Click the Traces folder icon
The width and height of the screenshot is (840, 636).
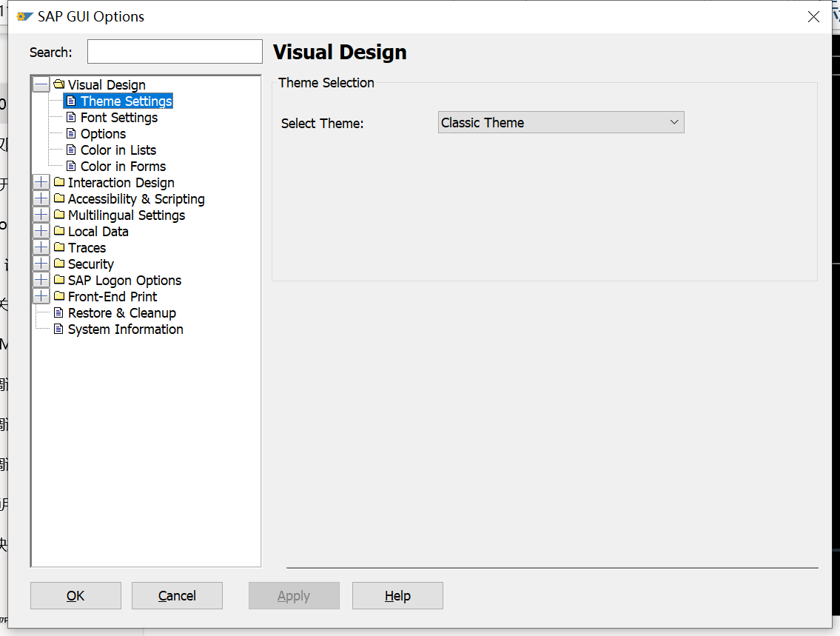point(59,247)
